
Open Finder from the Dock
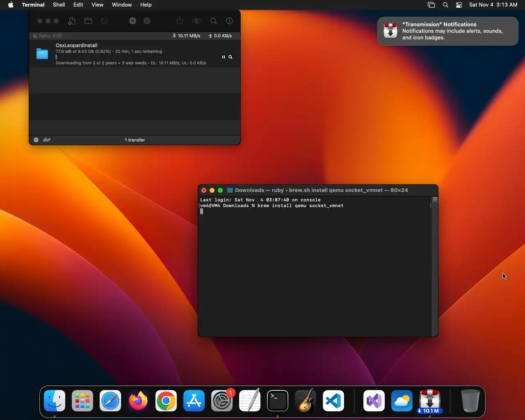[x=55, y=401]
